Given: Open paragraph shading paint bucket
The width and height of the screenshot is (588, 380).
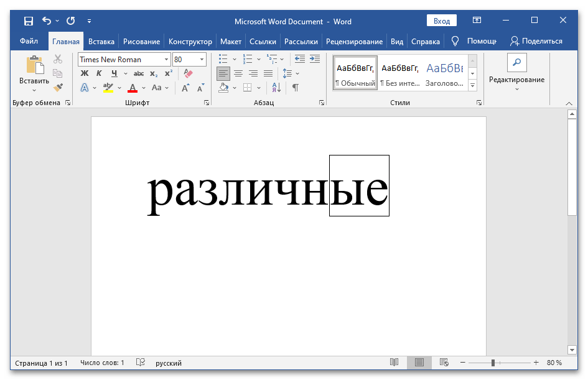Looking at the screenshot, I should click(223, 88).
